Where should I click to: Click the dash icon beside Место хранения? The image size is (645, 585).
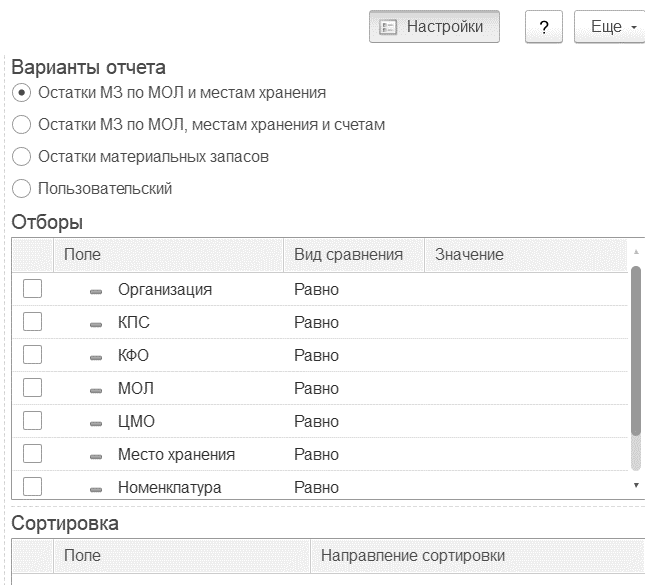pos(96,457)
